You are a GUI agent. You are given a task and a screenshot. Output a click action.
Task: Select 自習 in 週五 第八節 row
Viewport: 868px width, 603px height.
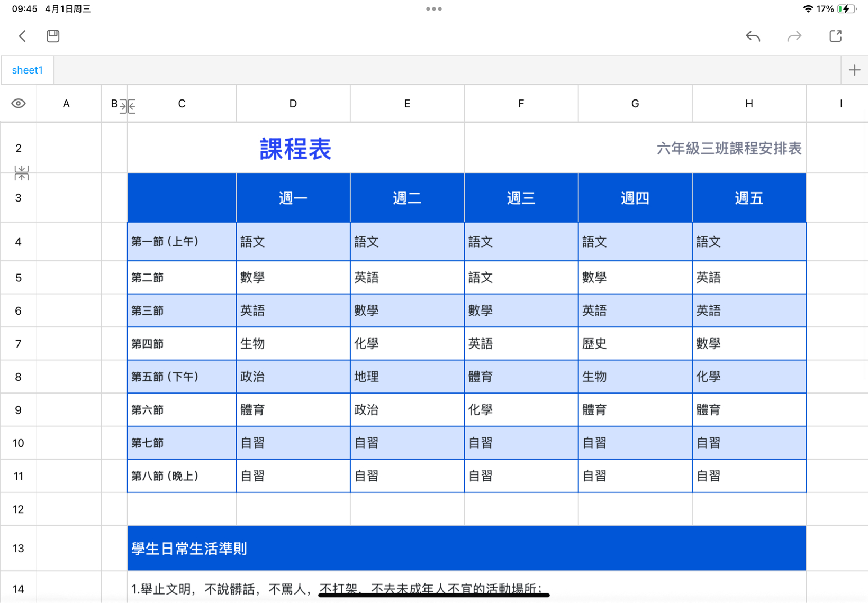coord(749,476)
